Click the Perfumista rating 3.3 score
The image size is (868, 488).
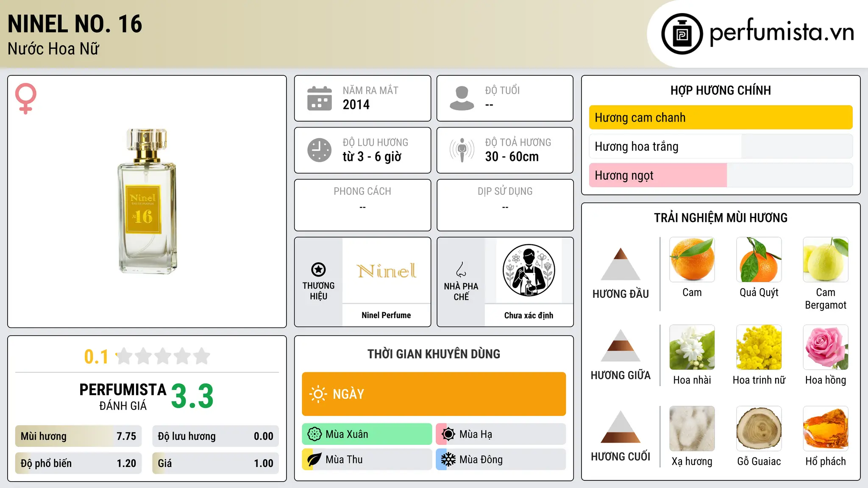(192, 396)
